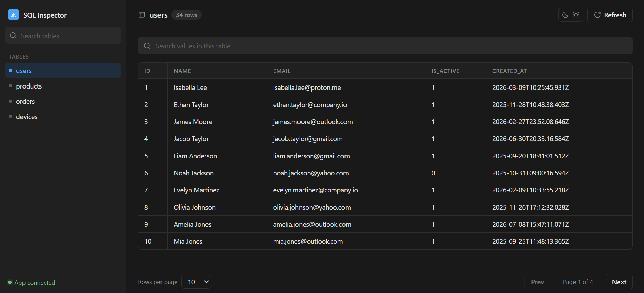Toggle the dark/light theme switch
644x293 pixels.
pos(570,15)
